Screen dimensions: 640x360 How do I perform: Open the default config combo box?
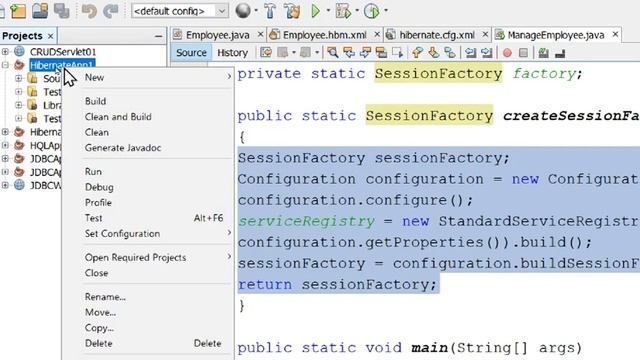(179, 11)
